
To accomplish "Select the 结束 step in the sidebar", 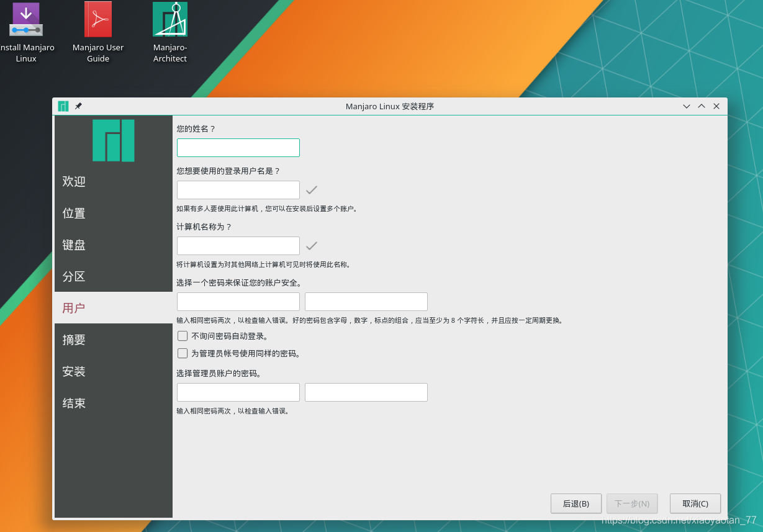I will (114, 403).
